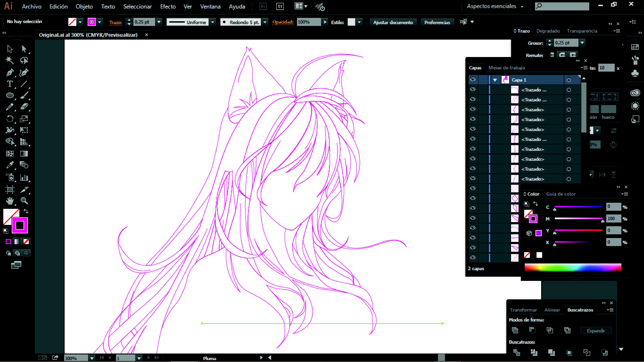Select the Direct Selection tool
The image size is (644, 362).
[x=24, y=49]
